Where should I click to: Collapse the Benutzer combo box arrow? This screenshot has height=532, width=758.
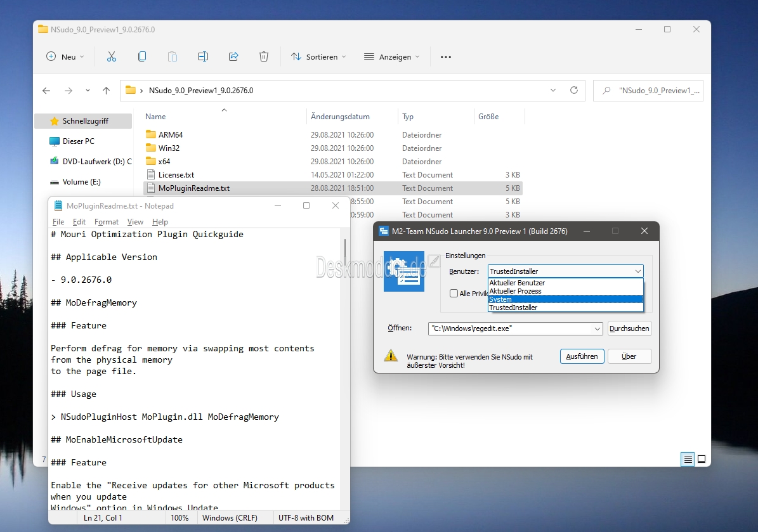[638, 271]
